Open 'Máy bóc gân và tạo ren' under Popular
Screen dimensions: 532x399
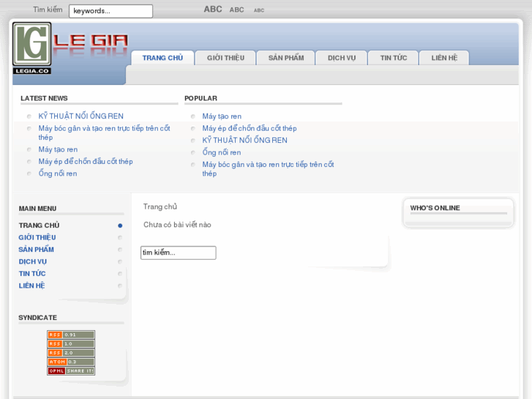click(268, 169)
